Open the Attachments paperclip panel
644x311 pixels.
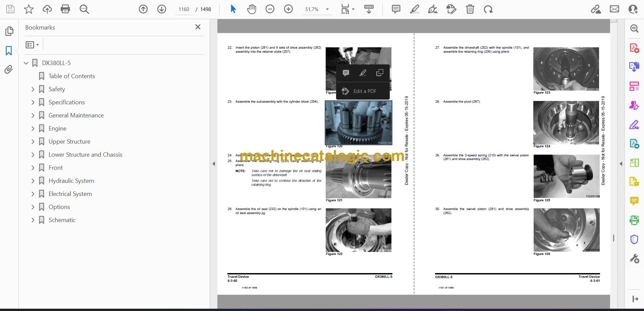[x=9, y=69]
